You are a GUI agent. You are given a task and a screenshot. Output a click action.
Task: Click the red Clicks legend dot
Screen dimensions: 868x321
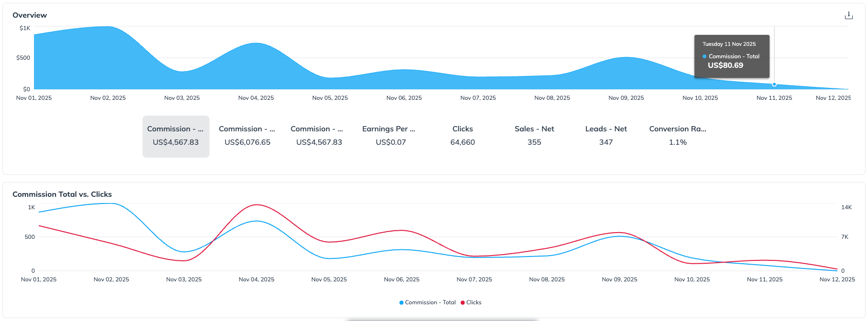tap(462, 302)
